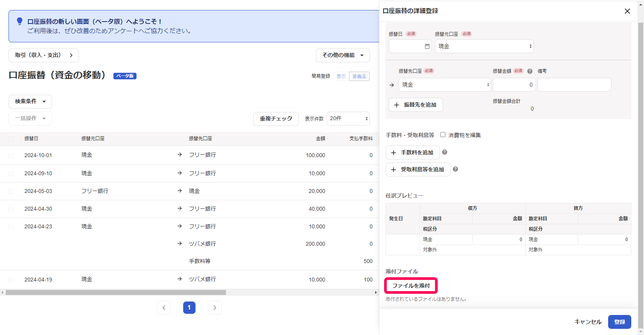Focus the 振替日 date input

[x=410, y=46]
